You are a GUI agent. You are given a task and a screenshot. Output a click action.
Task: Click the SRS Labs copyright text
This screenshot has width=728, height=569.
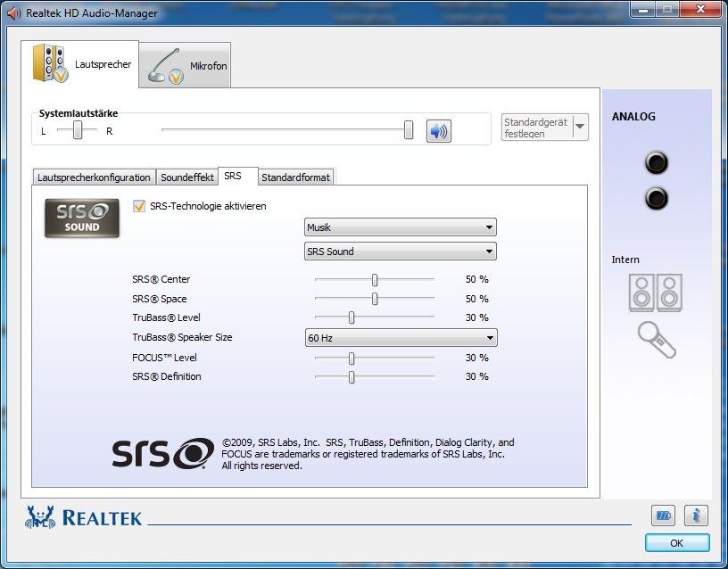368,454
